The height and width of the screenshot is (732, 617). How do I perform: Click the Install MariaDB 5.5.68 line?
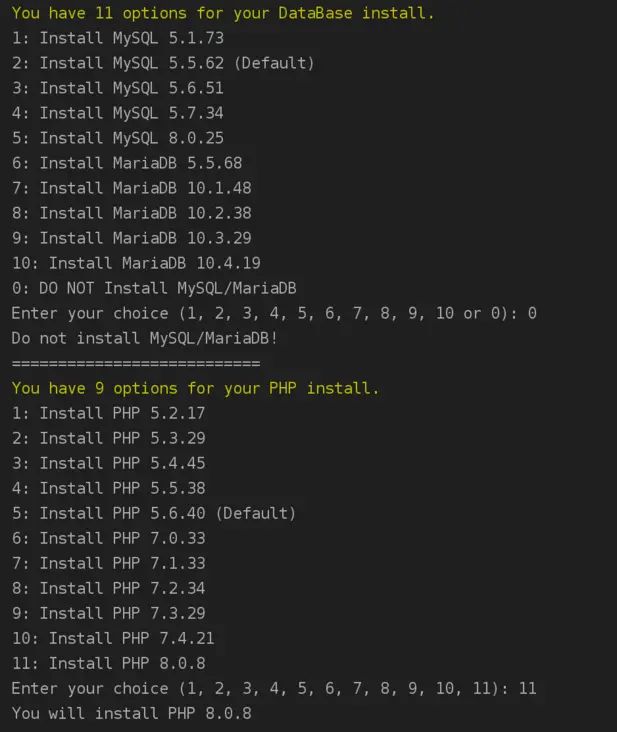tap(127, 163)
